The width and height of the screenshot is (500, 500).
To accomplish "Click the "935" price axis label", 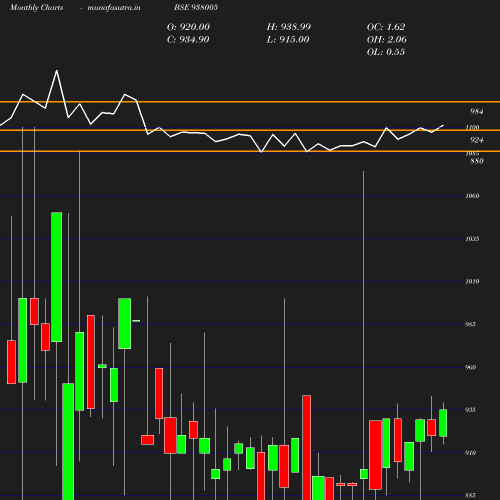I will tap(470, 410).
